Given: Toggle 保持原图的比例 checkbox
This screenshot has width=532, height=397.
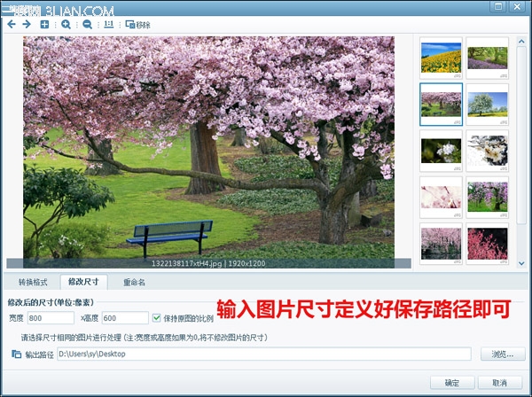Looking at the screenshot, I should click(x=156, y=318).
